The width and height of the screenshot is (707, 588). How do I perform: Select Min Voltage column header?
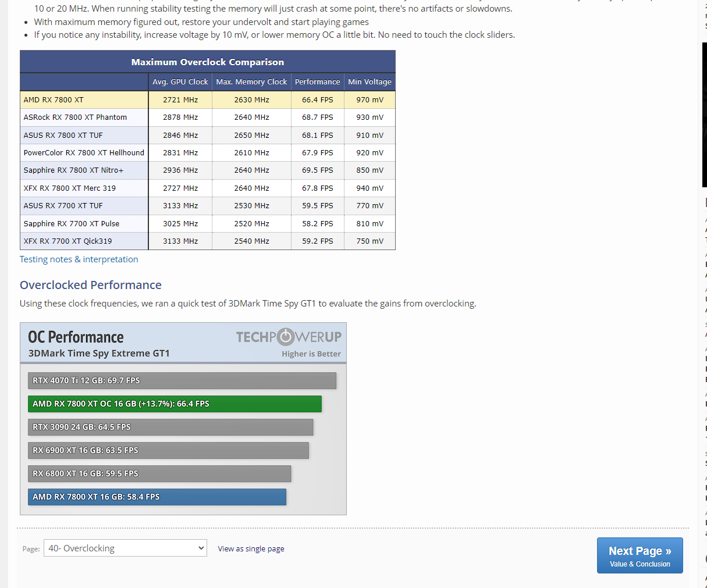pos(370,82)
